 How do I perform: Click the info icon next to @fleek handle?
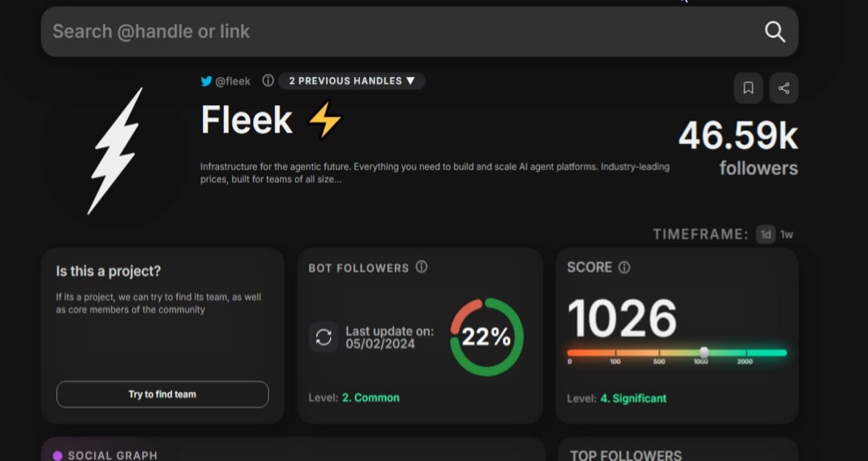click(x=268, y=81)
